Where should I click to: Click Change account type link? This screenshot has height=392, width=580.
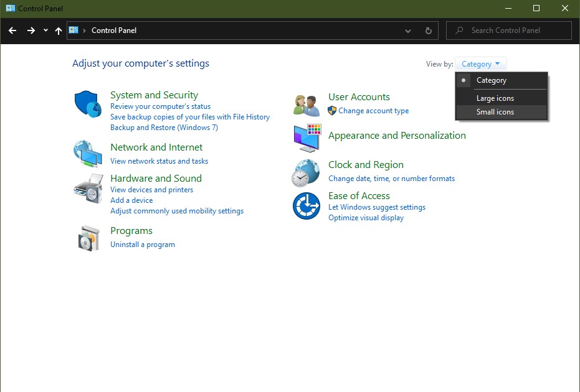(374, 111)
